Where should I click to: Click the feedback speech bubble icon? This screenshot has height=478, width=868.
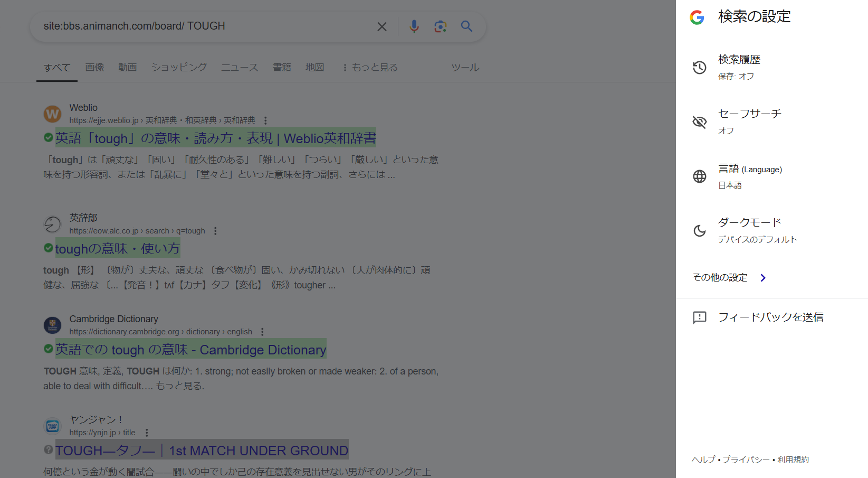700,317
